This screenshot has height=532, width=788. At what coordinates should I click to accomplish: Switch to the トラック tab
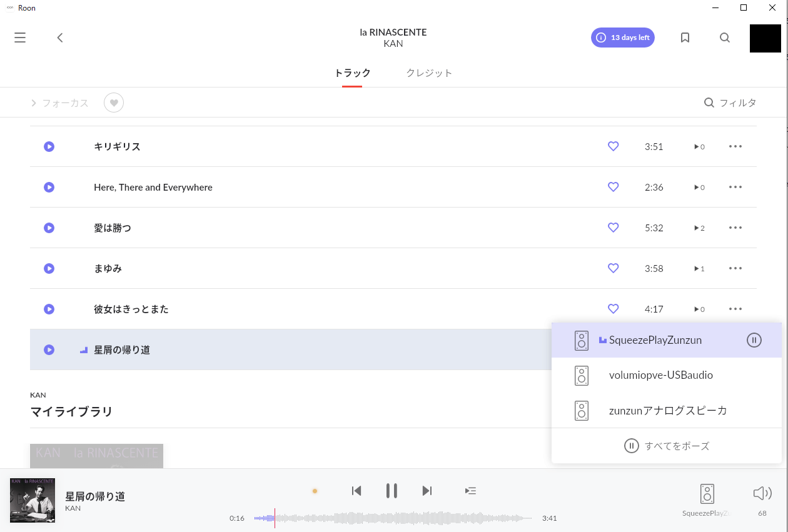[352, 73]
